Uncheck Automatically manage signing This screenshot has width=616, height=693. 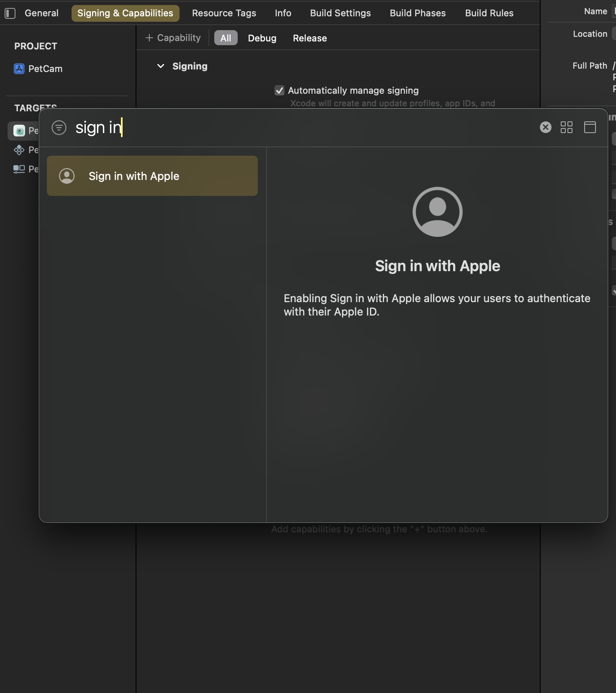click(280, 90)
